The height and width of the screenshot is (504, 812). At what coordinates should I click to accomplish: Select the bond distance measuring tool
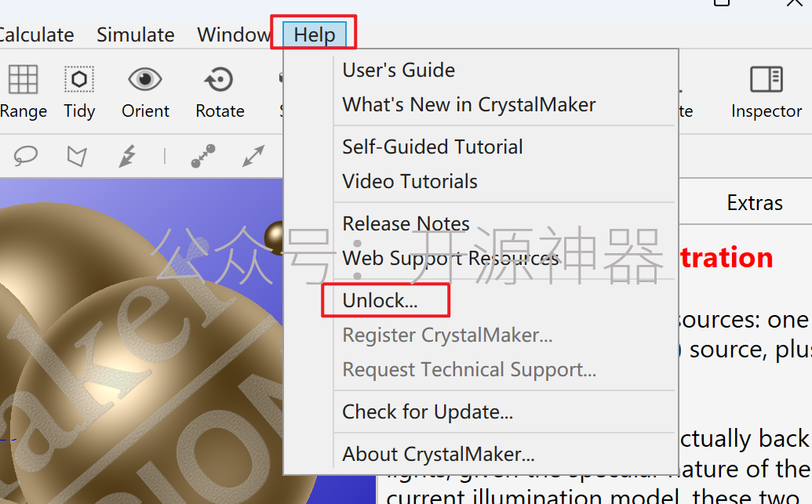click(x=203, y=156)
